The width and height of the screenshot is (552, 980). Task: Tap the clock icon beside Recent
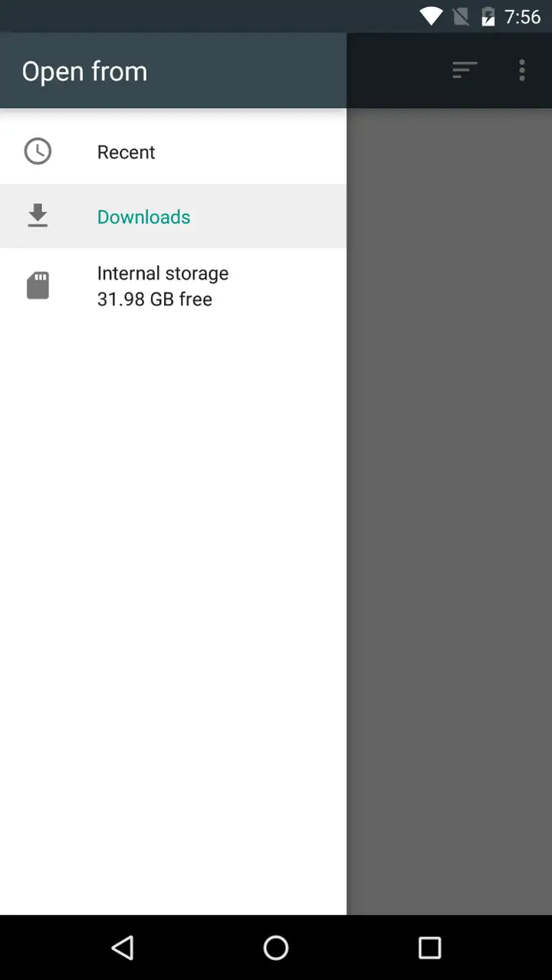tap(38, 152)
